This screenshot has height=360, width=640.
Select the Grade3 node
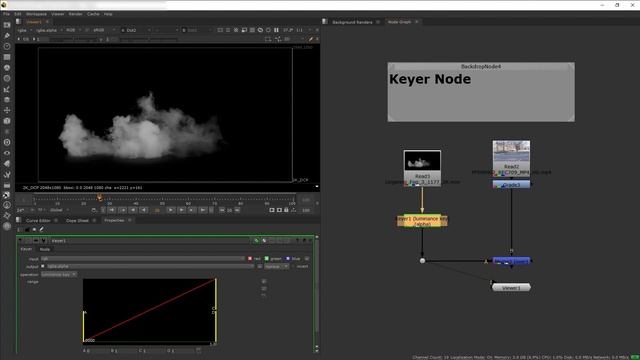(x=511, y=185)
